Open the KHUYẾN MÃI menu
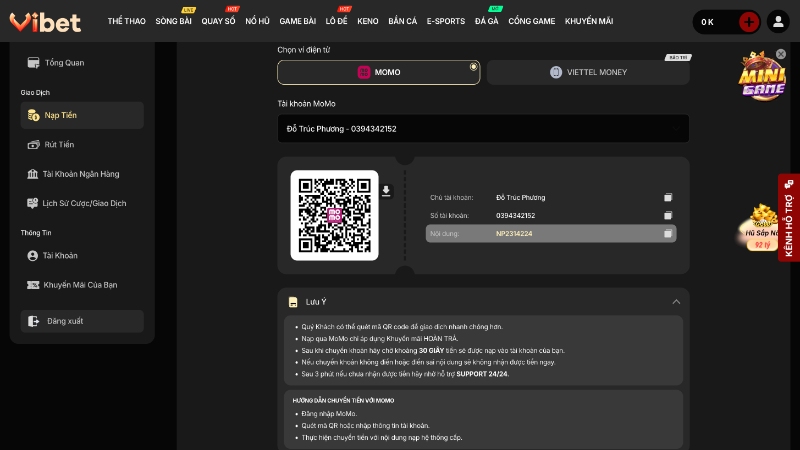Image resolution: width=800 pixels, height=450 pixels. [589, 21]
